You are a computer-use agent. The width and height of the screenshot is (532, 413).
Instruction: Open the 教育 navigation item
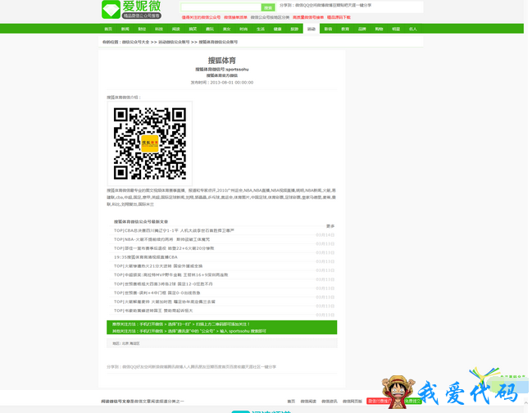pos(345,29)
